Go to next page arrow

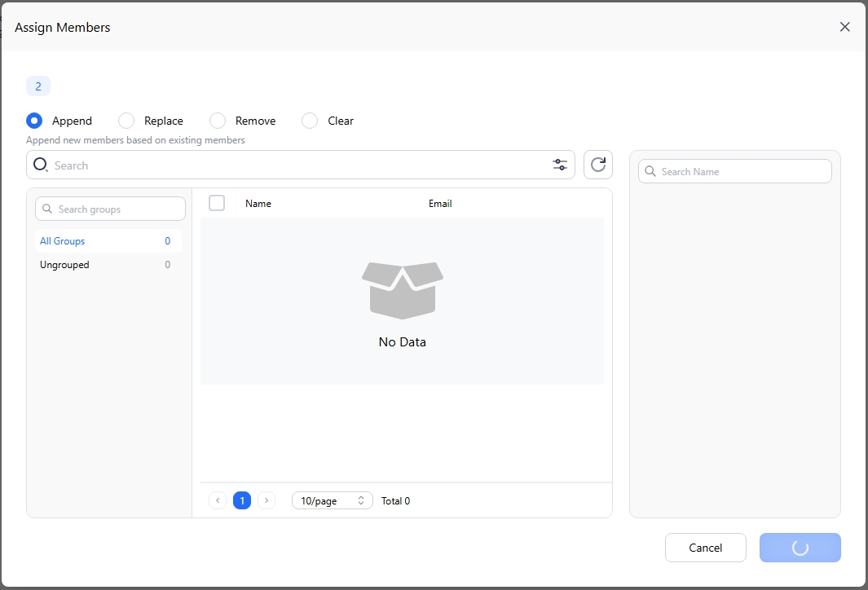pos(267,500)
